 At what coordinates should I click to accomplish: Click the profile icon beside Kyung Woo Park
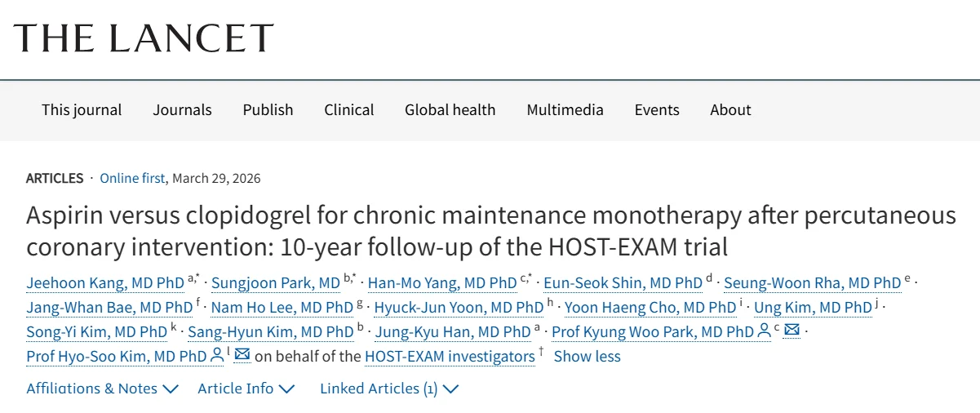765,331
